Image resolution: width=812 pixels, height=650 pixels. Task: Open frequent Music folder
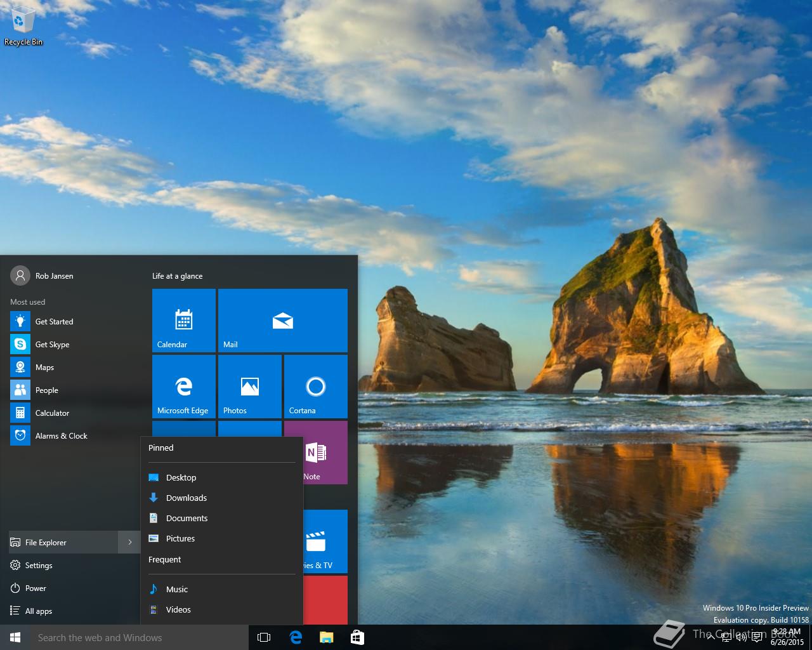point(221,589)
